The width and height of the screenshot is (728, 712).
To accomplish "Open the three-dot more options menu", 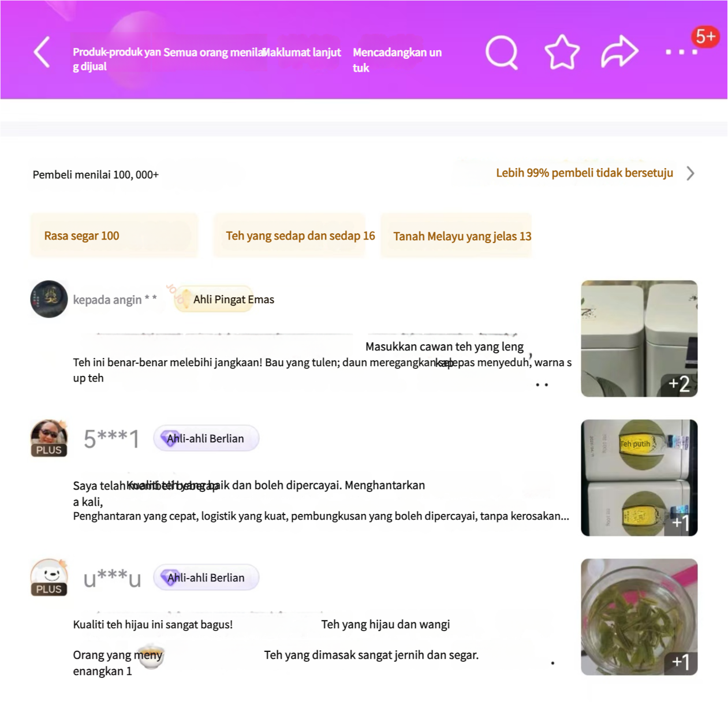I will (681, 52).
